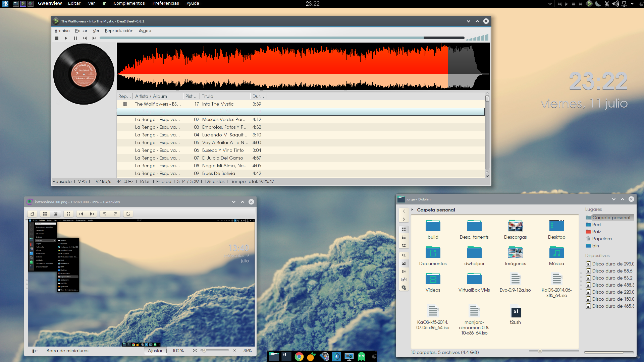
Task: Adjust the DeaDBeeF volume bars
Action: click(477, 38)
